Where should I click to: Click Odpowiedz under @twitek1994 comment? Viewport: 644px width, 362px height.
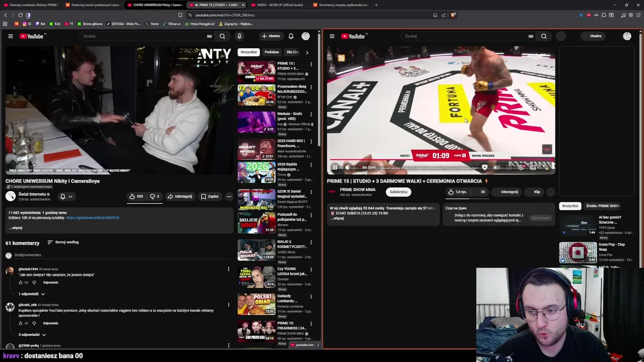(x=50, y=283)
